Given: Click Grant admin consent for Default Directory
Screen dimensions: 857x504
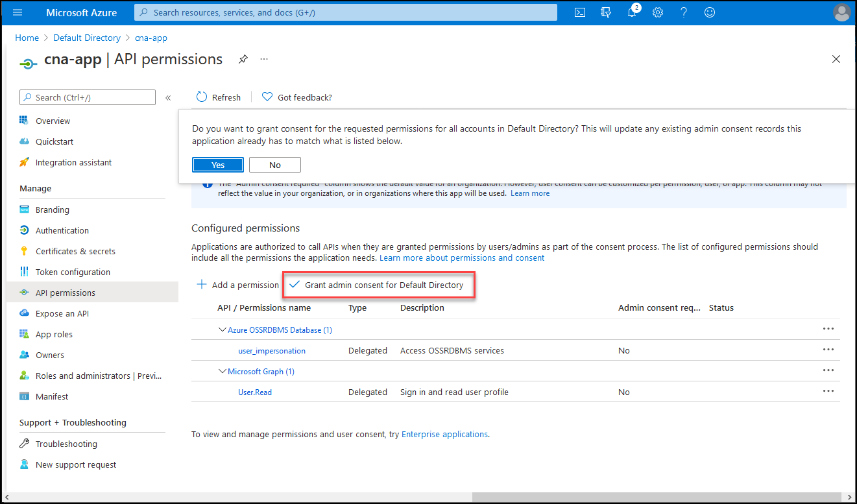Looking at the screenshot, I should (x=377, y=285).
